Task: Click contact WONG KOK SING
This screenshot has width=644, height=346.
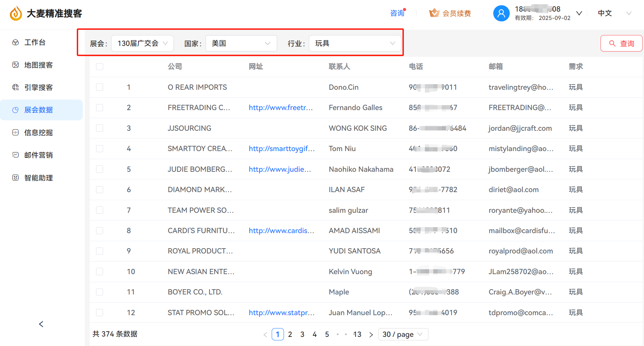Action: [x=358, y=128]
